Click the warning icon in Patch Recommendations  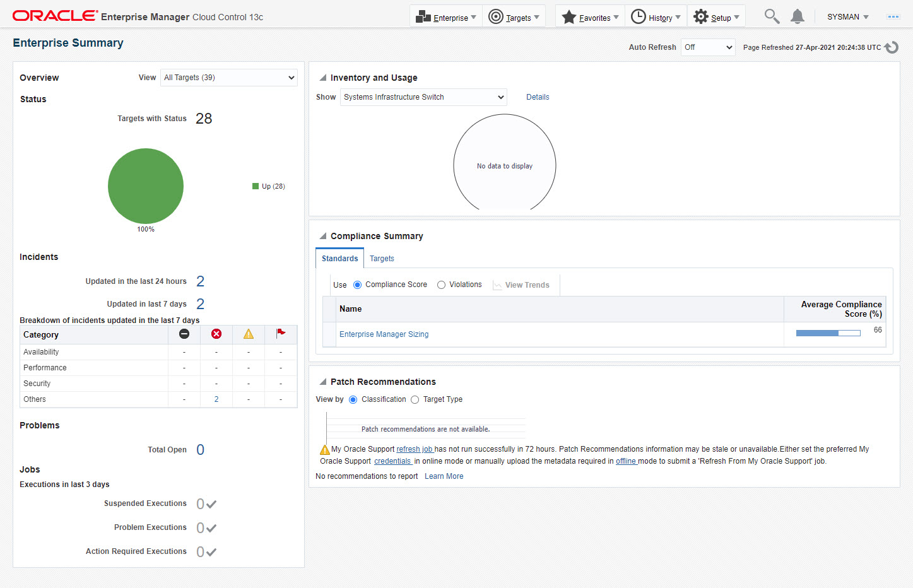click(325, 450)
